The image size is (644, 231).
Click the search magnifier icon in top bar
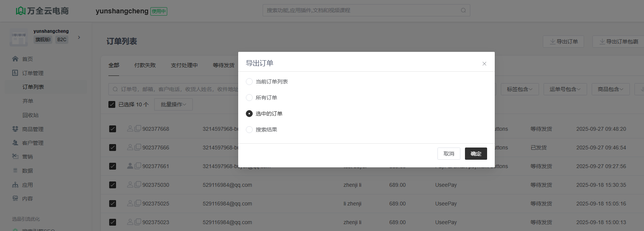[463, 10]
